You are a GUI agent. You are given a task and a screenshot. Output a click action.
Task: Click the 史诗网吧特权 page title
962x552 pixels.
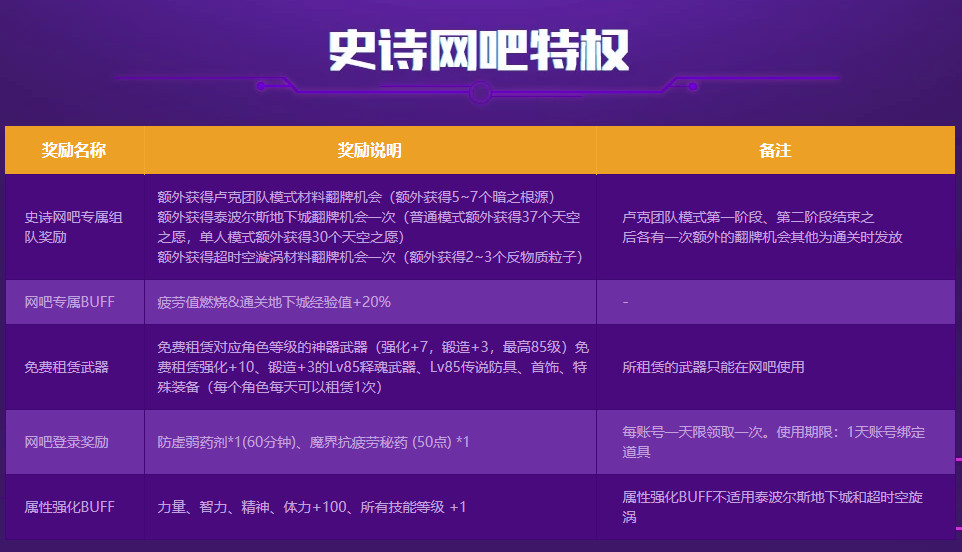479,50
